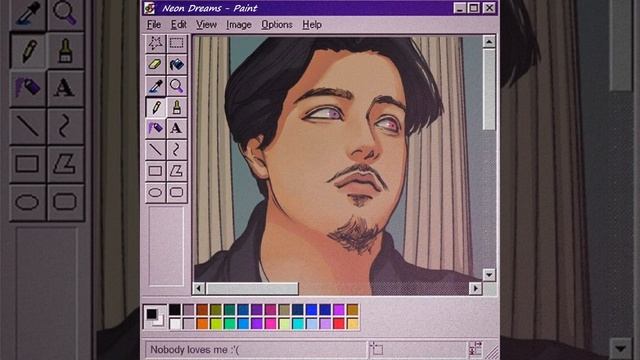Select rounded rectangle in the enlarged background toolbox
Screen dimensions: 640x360
pos(65,202)
